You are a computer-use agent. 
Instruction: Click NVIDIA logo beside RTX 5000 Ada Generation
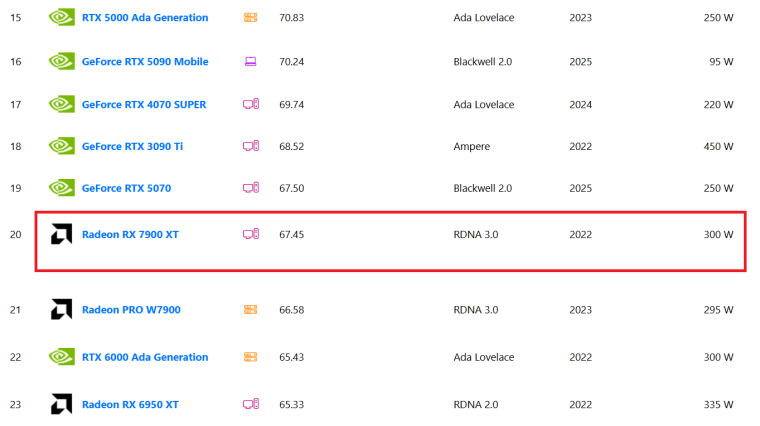[x=62, y=17]
